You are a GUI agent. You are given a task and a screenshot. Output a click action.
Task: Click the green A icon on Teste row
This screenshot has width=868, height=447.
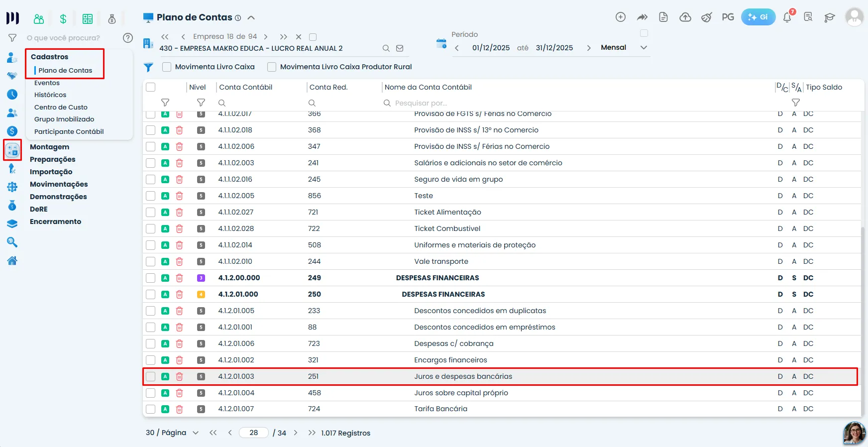[x=165, y=196]
